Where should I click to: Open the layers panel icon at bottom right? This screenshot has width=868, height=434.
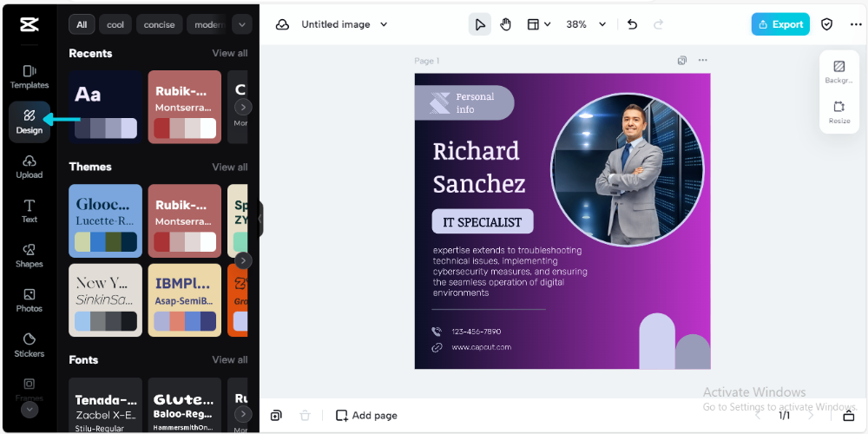tap(849, 416)
